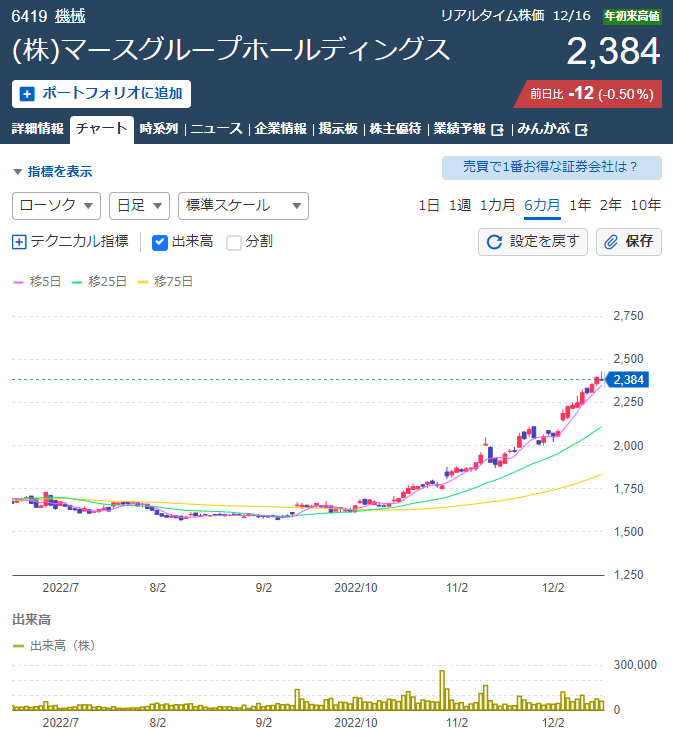
Task: Click the 年初来高値 green badge
Action: (x=631, y=16)
